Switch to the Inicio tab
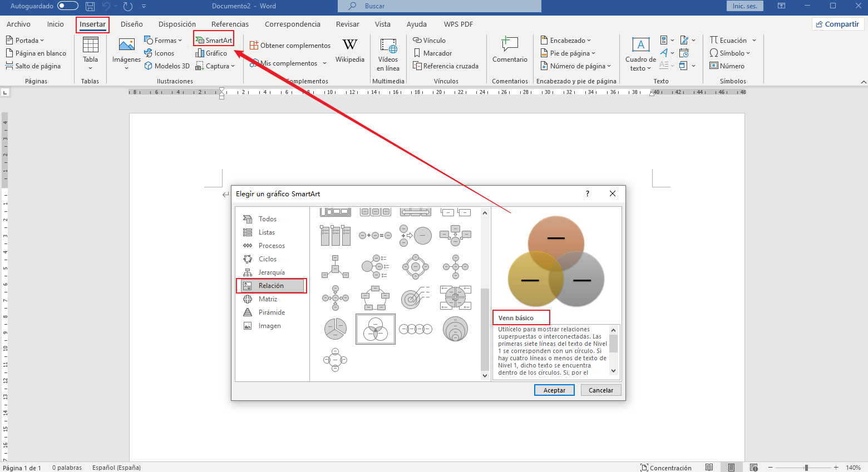868x472 pixels. coord(56,24)
